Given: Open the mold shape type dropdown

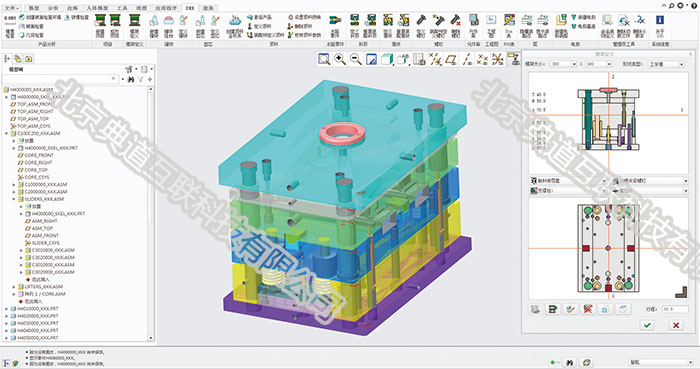Looking at the screenshot, I should tap(667, 64).
